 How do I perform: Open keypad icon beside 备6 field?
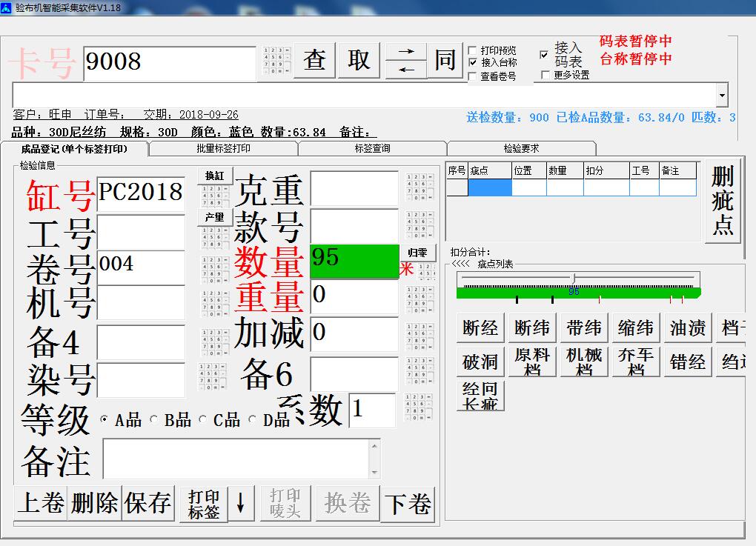(x=420, y=370)
